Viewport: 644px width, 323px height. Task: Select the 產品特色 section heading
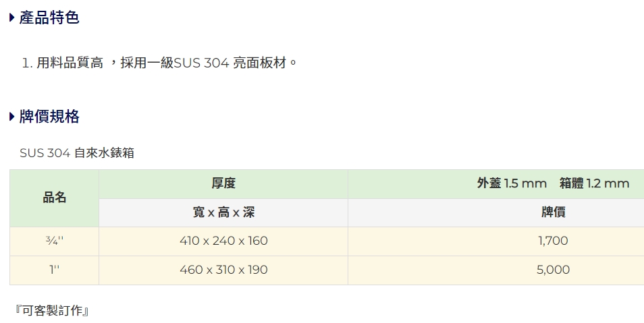tap(49, 18)
